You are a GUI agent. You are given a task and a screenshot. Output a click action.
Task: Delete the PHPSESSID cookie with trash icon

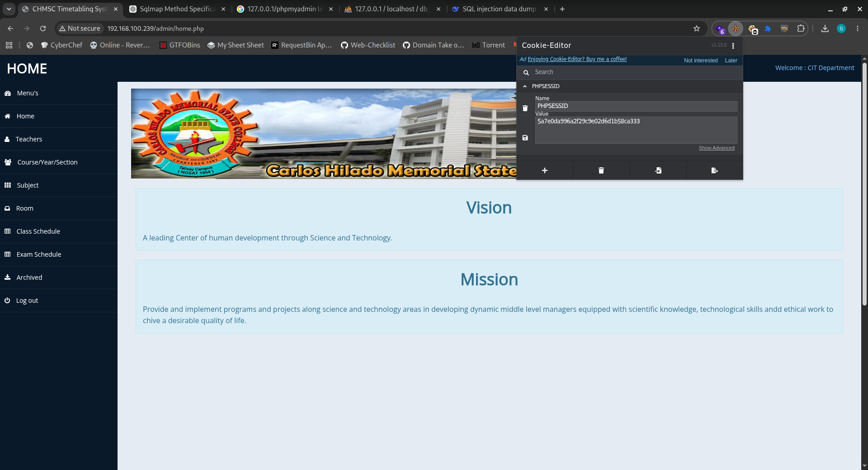pyautogui.click(x=525, y=108)
